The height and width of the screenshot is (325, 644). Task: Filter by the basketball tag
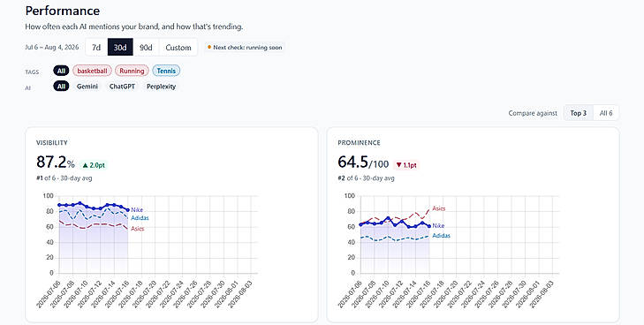coord(92,71)
